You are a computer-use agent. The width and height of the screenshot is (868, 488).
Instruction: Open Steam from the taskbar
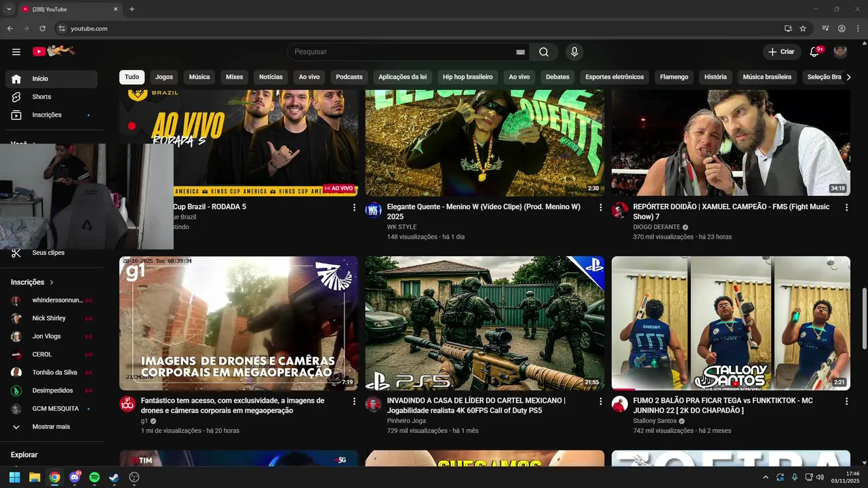[114, 477]
